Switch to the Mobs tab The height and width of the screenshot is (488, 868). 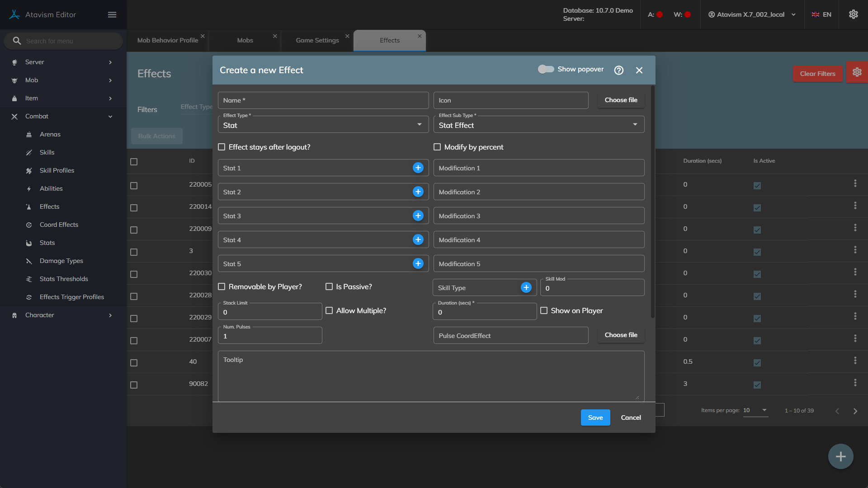245,40
